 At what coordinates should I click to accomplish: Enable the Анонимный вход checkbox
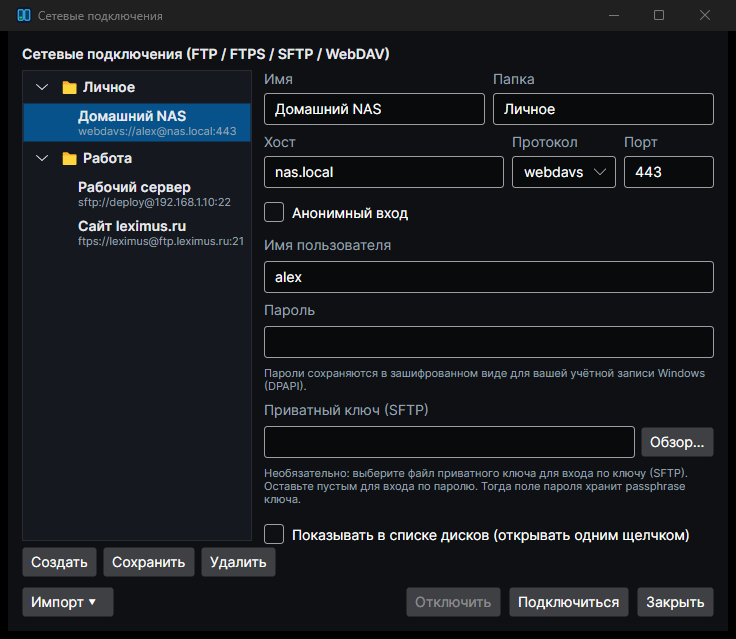click(x=274, y=212)
